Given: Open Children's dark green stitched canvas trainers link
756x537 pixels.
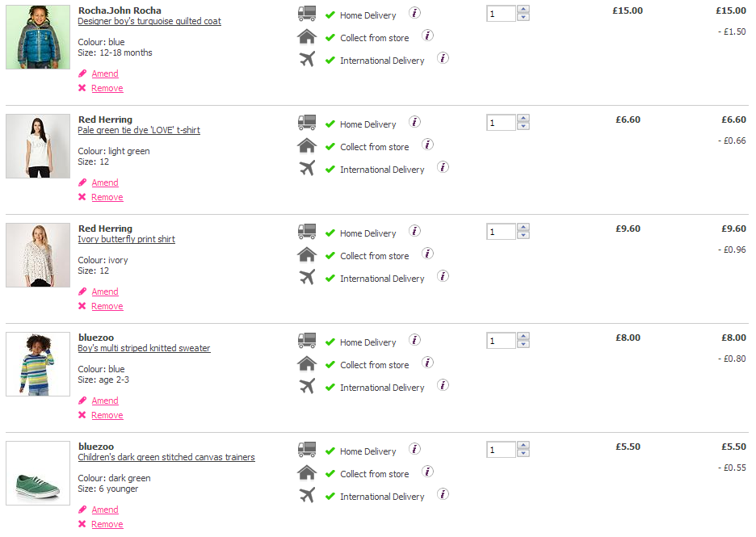Looking at the screenshot, I should [166, 457].
